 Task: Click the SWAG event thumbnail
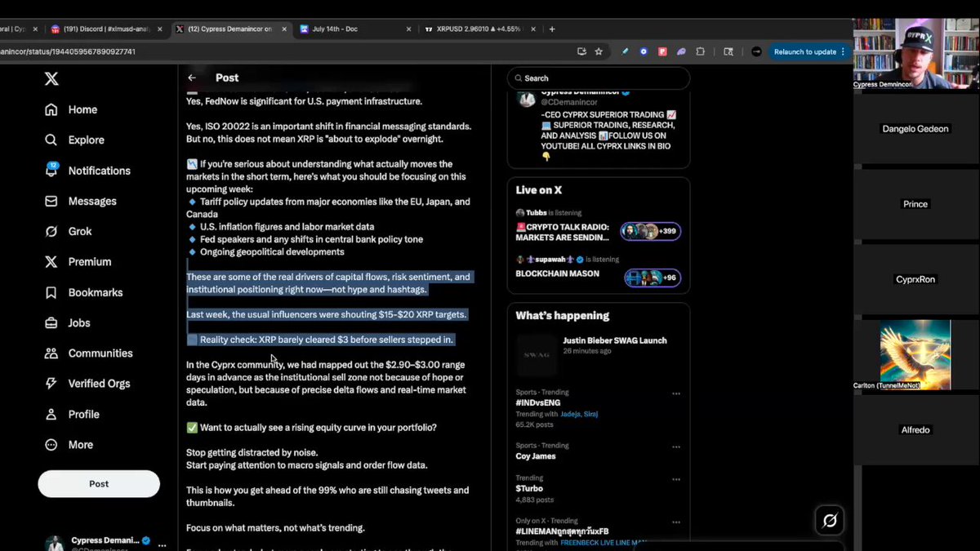point(537,355)
